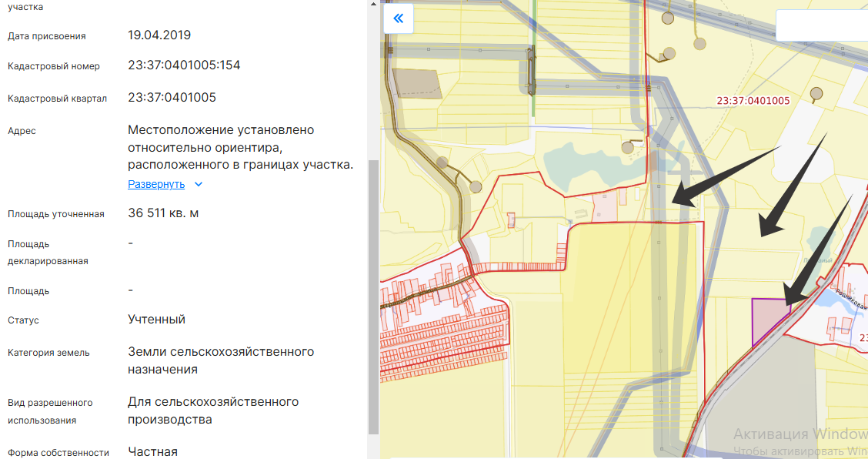Click the cadastral number value 23:37:0401005:154
This screenshot has width=868, height=459.
point(184,65)
